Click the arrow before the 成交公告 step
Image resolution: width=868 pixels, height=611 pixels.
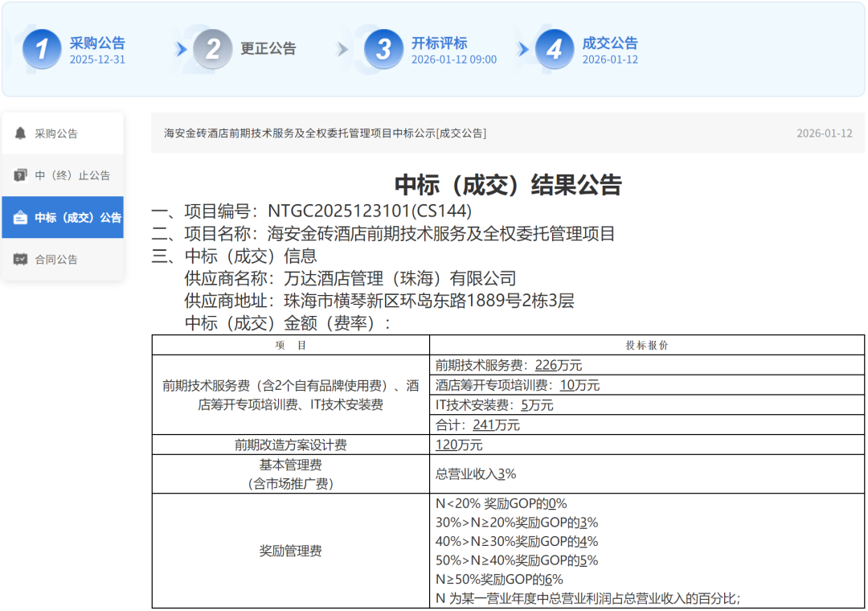520,48
